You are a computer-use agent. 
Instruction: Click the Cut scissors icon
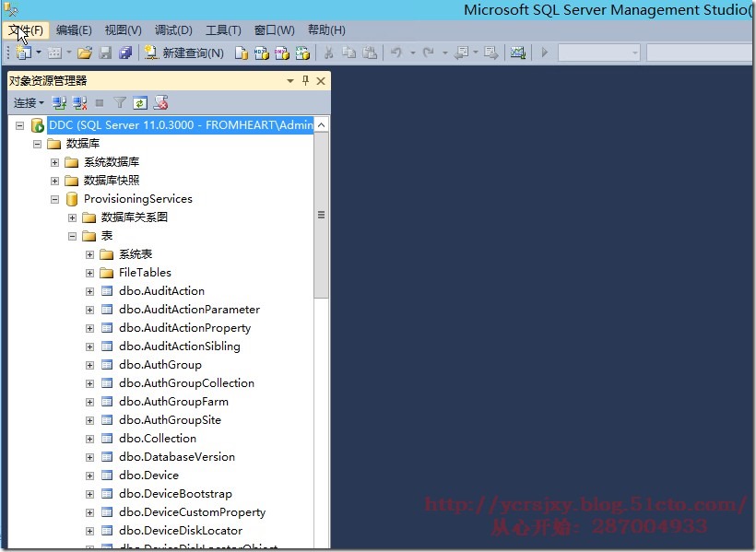pyautogui.click(x=329, y=53)
